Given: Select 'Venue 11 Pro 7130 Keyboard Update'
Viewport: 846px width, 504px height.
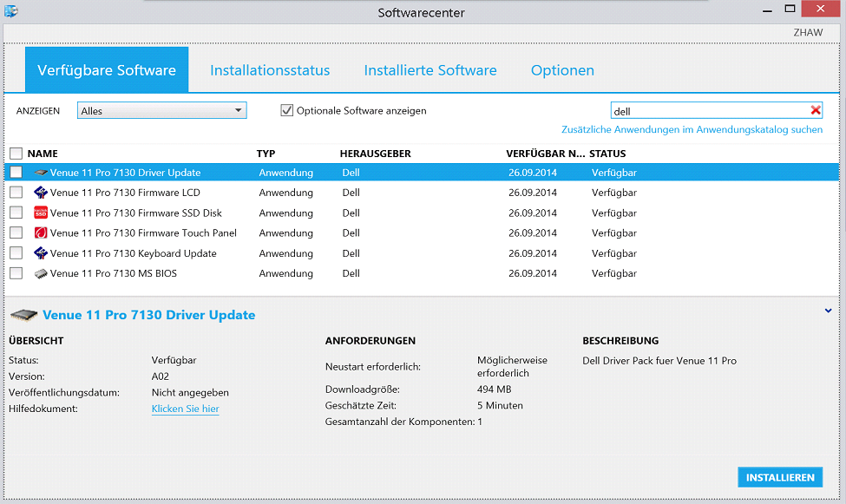Looking at the screenshot, I should [134, 253].
